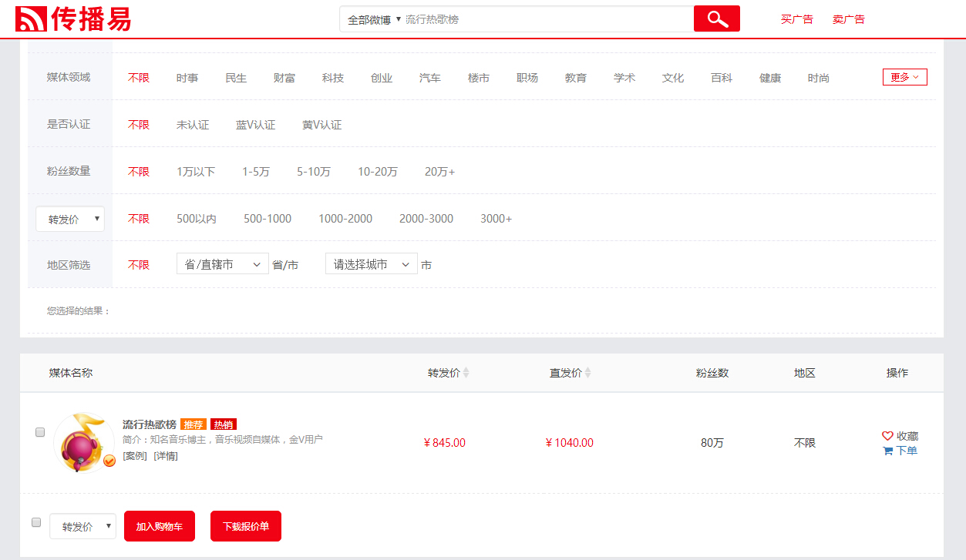Click the heart 收藏 icon

click(887, 436)
